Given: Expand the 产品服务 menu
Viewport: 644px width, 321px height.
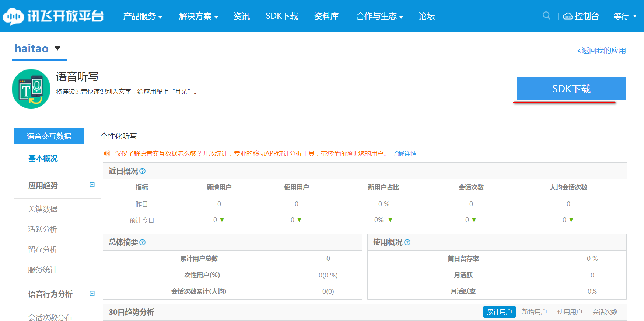Looking at the screenshot, I should (x=142, y=16).
